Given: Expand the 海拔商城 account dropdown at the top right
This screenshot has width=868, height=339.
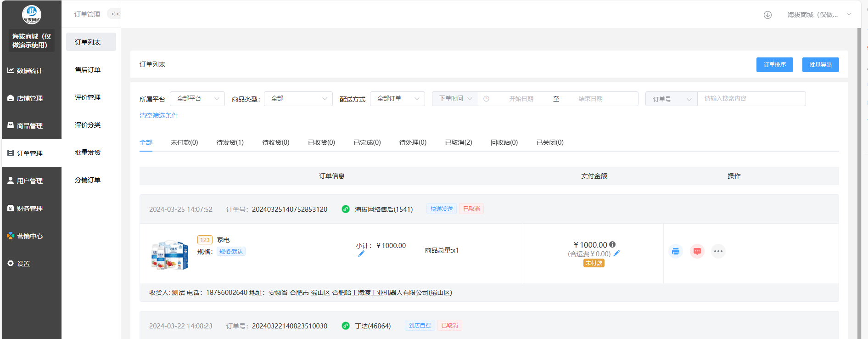Looking at the screenshot, I should [x=819, y=15].
